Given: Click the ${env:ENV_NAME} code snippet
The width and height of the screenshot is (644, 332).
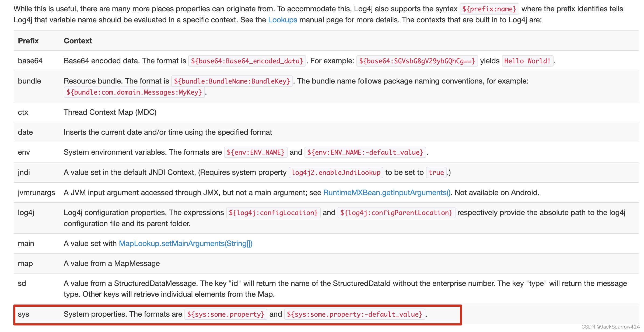Looking at the screenshot, I should click(255, 153).
